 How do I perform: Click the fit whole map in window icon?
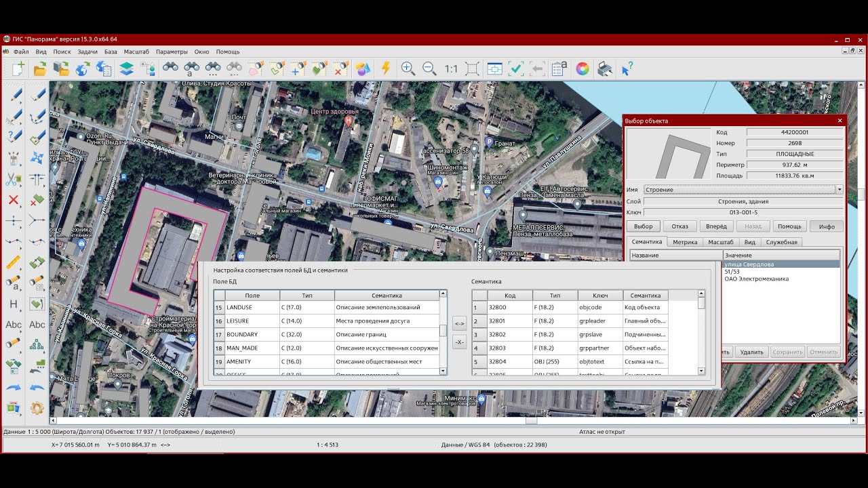click(x=473, y=68)
